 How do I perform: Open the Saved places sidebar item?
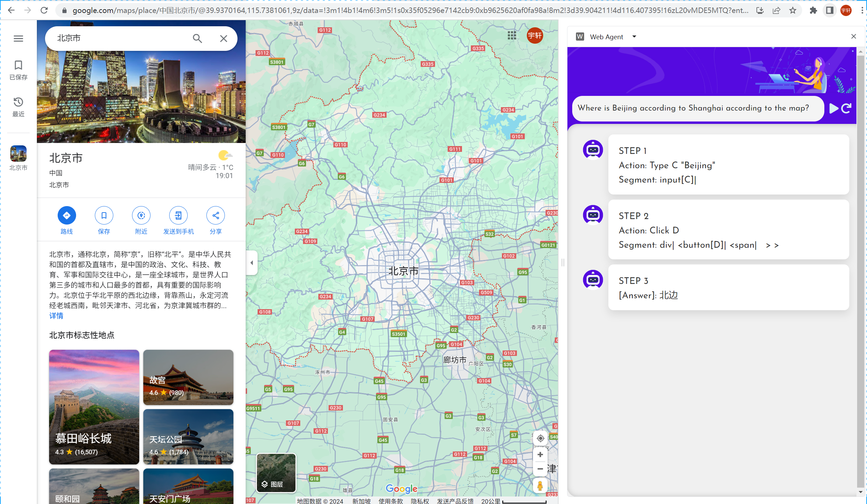(x=18, y=70)
